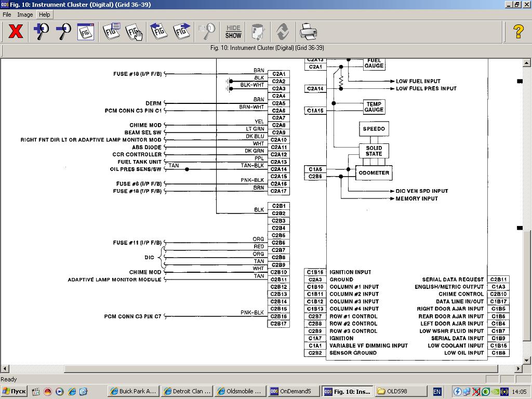Click the fit figure to window icon
This screenshot has height=399, width=532.
tap(86, 32)
